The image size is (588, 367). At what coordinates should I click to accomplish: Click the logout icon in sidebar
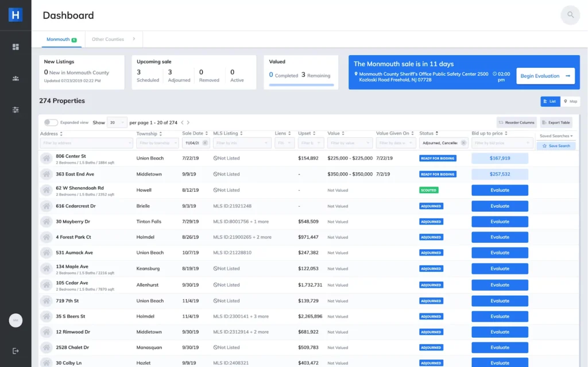16,351
